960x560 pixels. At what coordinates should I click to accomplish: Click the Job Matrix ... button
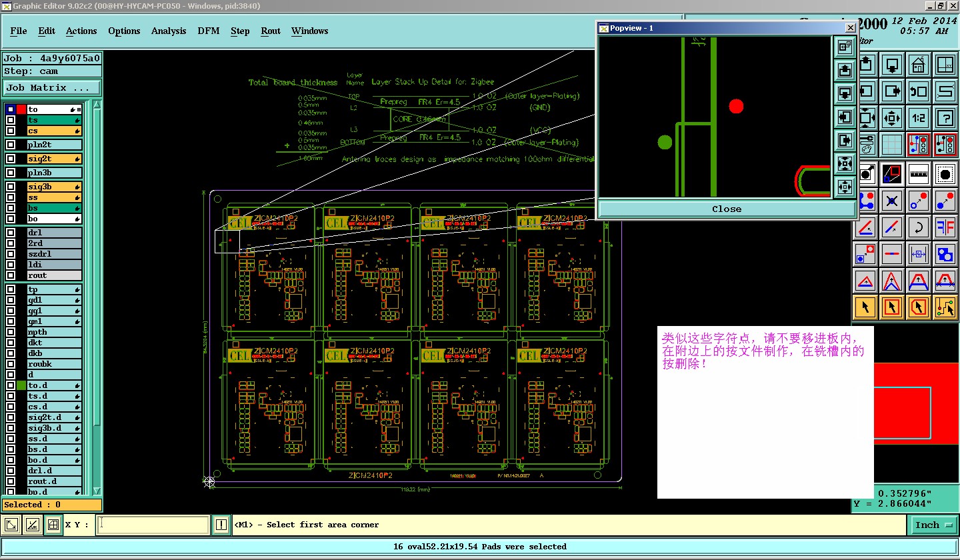pos(52,87)
